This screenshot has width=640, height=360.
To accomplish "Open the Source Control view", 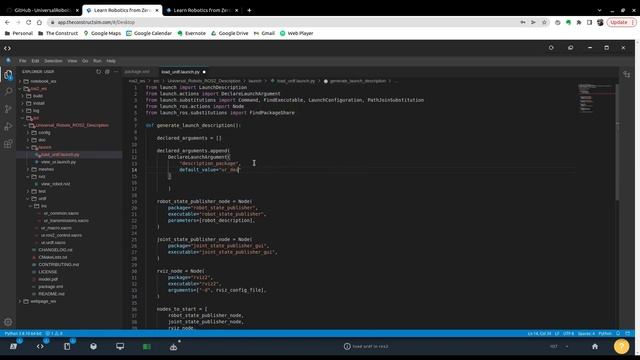I will pos(8,109).
